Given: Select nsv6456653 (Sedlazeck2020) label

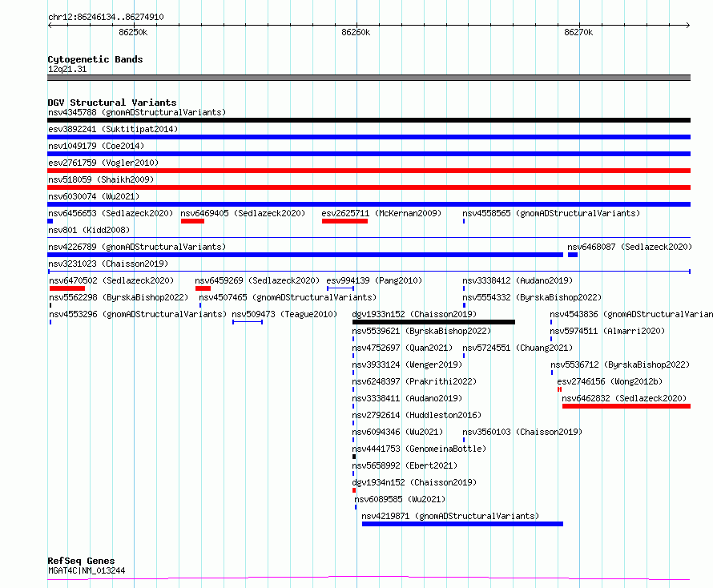Looking at the screenshot, I should click(111, 213).
